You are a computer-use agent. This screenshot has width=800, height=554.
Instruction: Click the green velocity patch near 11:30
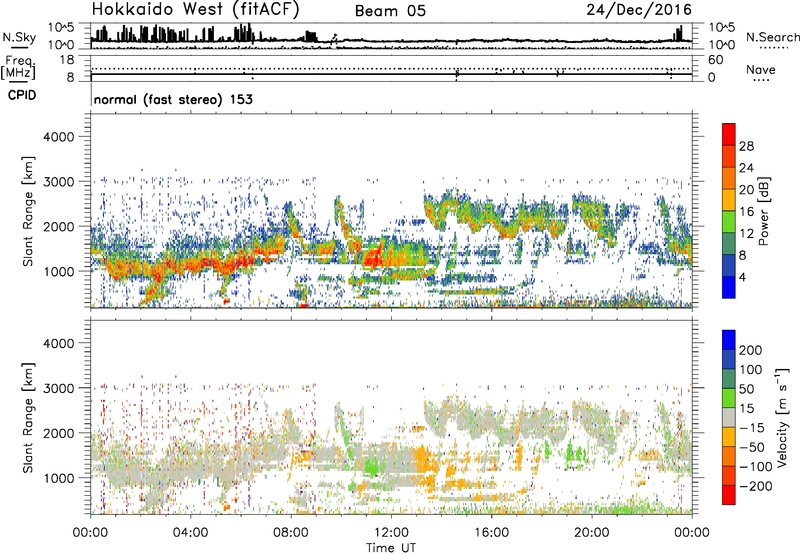[x=371, y=465]
